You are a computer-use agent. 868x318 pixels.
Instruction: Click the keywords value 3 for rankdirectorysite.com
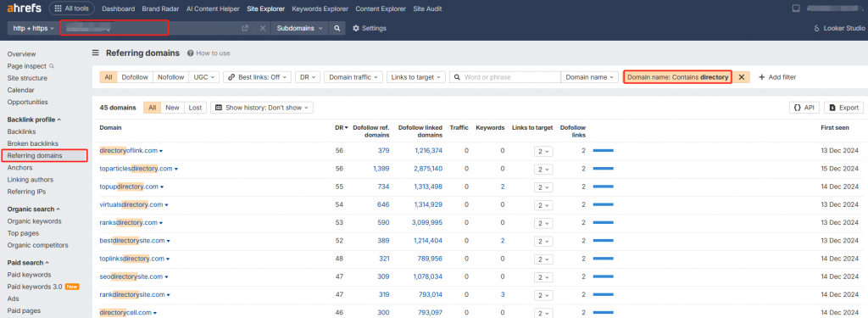(503, 295)
